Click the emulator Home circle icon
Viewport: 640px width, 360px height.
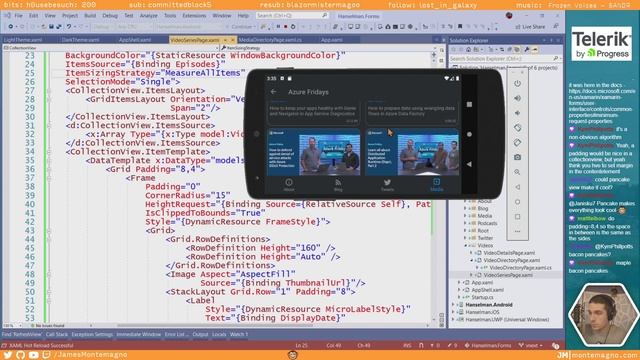[x=518, y=202]
